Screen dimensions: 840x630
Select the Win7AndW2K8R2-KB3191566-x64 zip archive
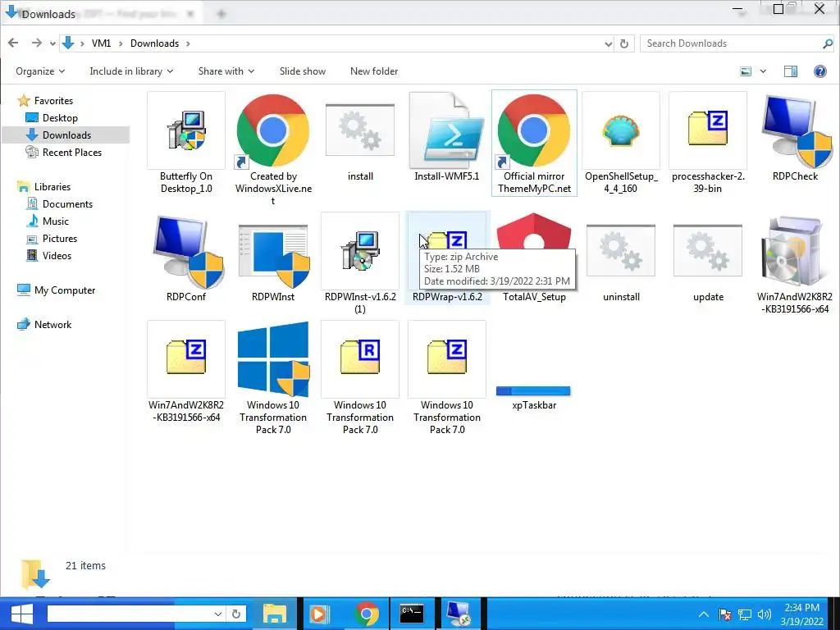[186, 359]
